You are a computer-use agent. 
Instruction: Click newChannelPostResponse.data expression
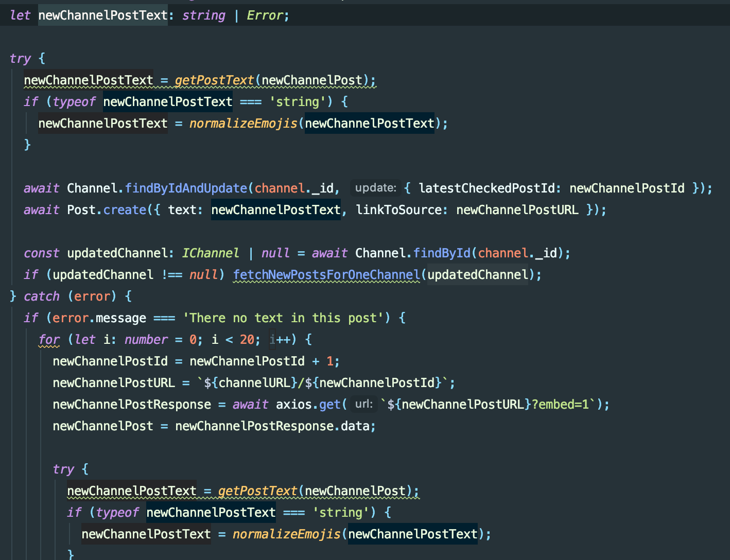point(272,426)
